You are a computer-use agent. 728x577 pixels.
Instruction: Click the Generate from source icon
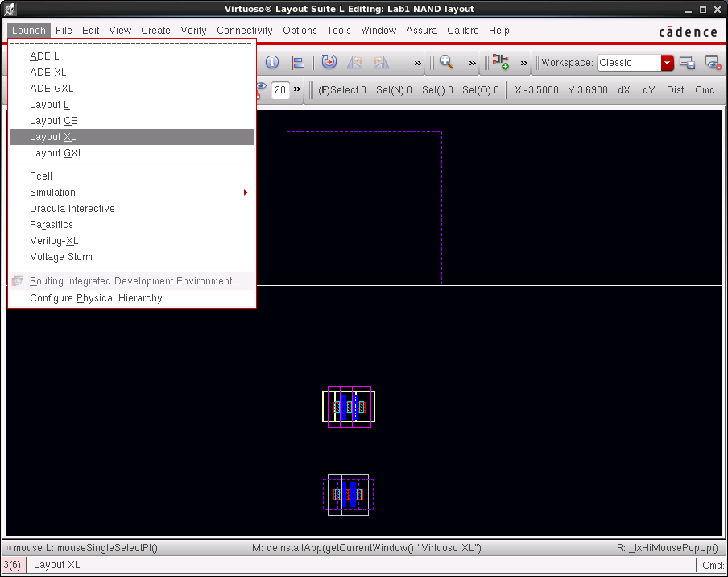tap(501, 62)
